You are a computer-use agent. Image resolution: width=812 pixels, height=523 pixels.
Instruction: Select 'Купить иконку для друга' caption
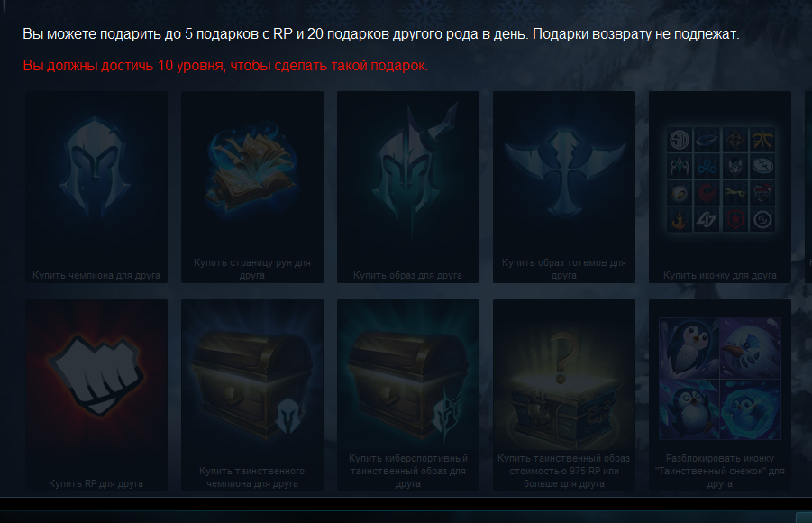point(720,275)
